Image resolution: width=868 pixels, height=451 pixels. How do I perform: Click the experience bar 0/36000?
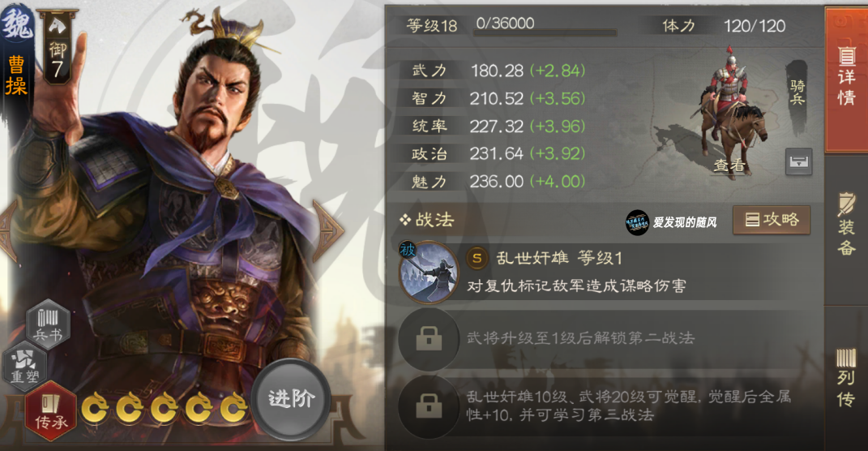(545, 26)
